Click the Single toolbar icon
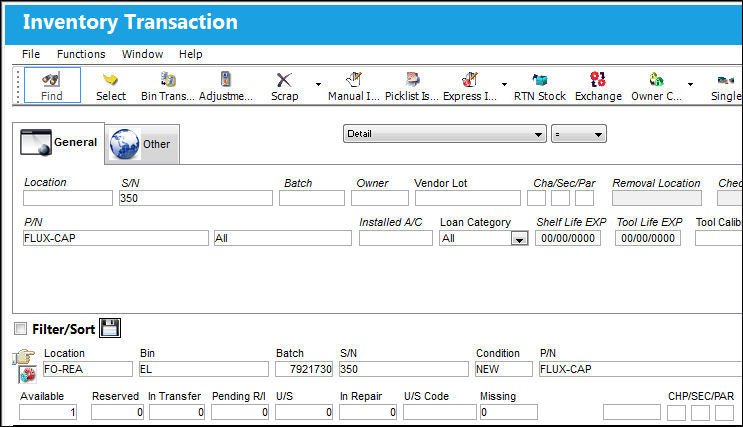743x427 pixels. click(726, 86)
